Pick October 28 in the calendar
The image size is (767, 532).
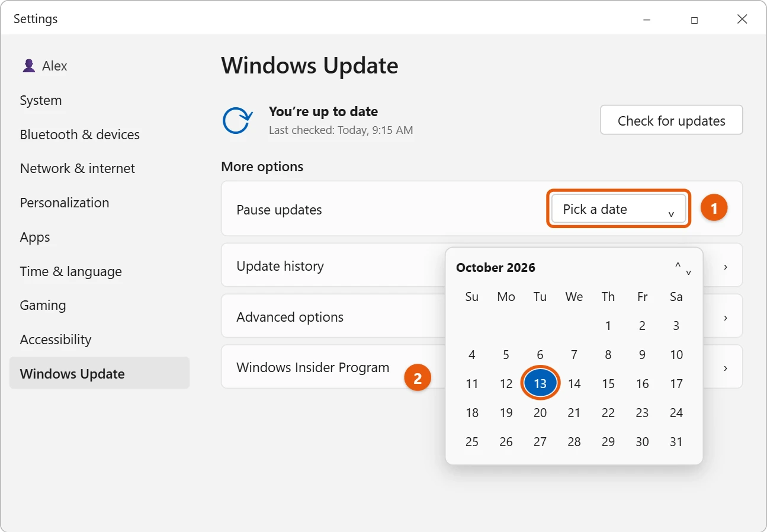coord(574,441)
